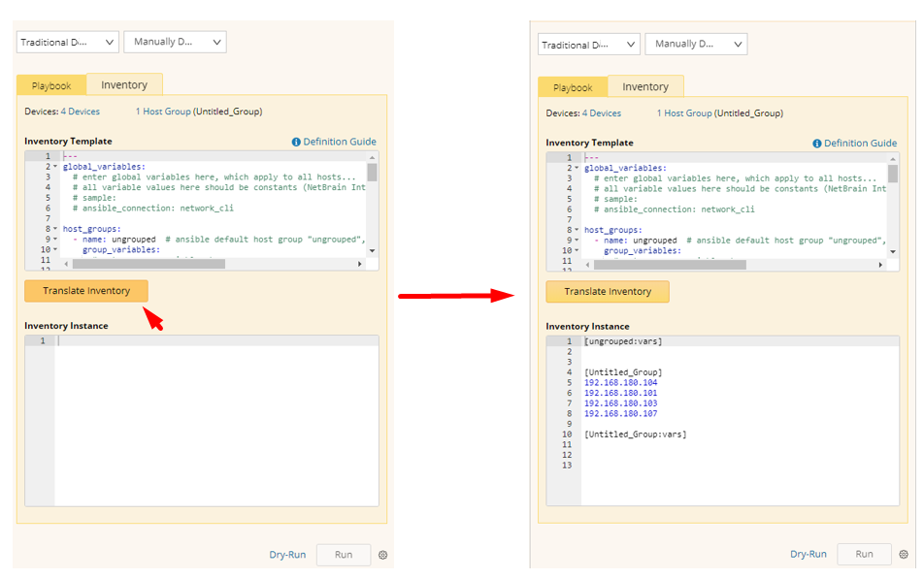This screenshot has height=579, width=924.
Task: Click '# sample:' comment line in left template
Action: 94,198
